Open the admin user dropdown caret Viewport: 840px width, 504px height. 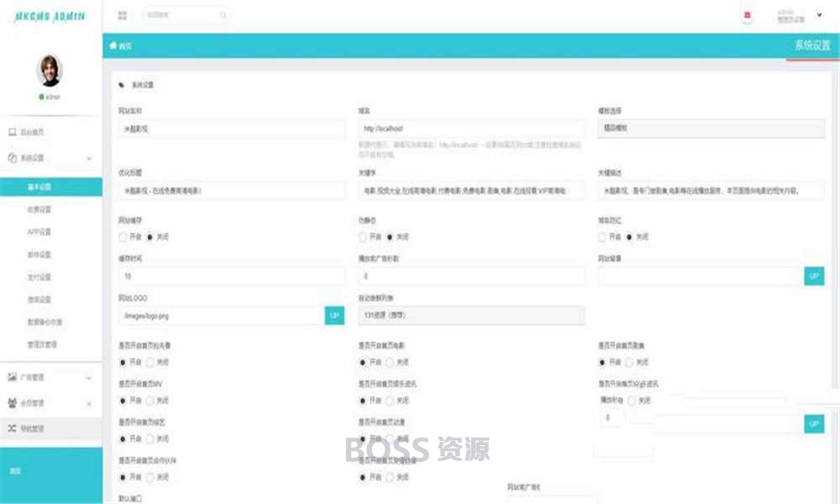[x=819, y=15]
